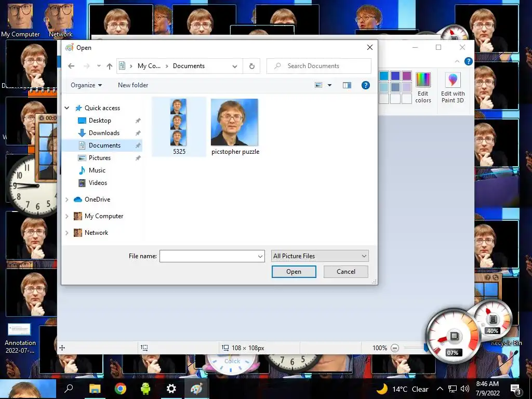Pick the purple color swatch in Paint
The image size is (532, 399).
pyautogui.click(x=407, y=76)
